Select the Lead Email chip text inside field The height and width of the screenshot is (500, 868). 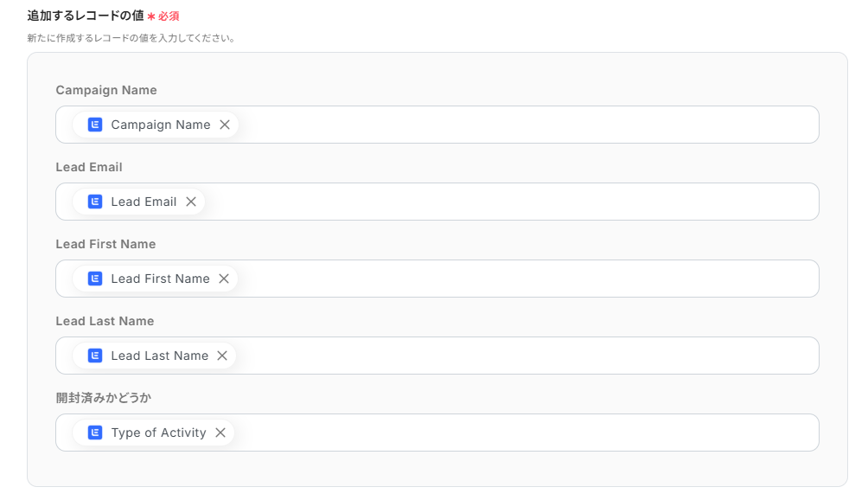(x=144, y=202)
